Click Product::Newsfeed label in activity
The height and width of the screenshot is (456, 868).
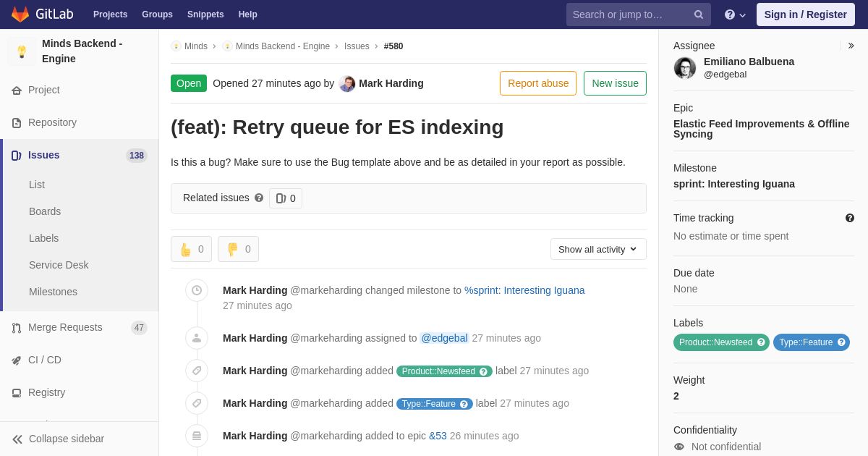(x=444, y=371)
